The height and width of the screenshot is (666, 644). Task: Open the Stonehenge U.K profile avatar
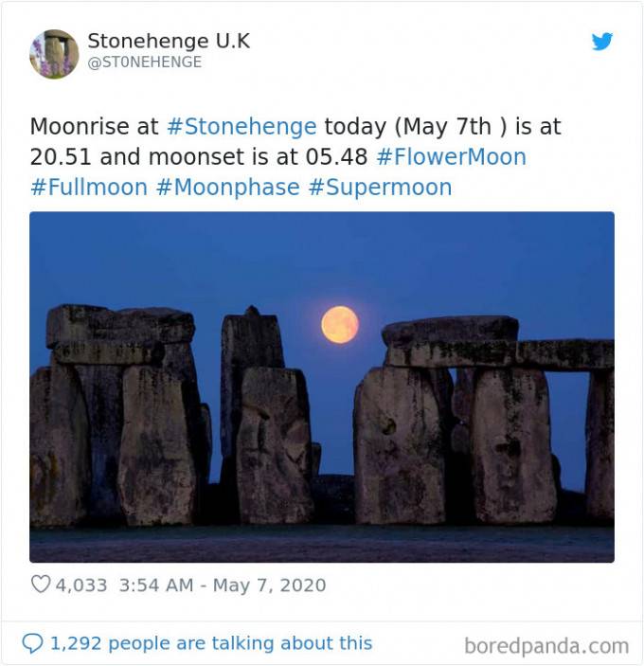(54, 54)
